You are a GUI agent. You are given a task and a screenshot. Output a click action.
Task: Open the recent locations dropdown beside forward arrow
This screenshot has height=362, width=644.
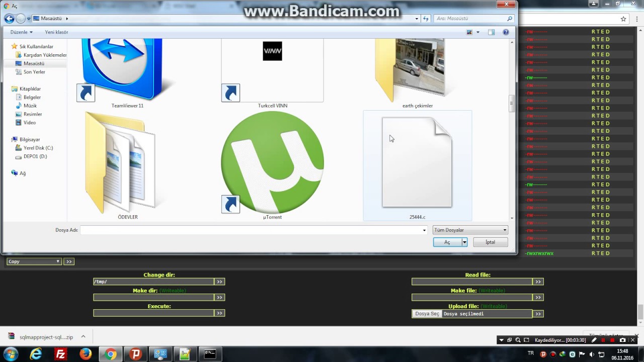coord(29,19)
